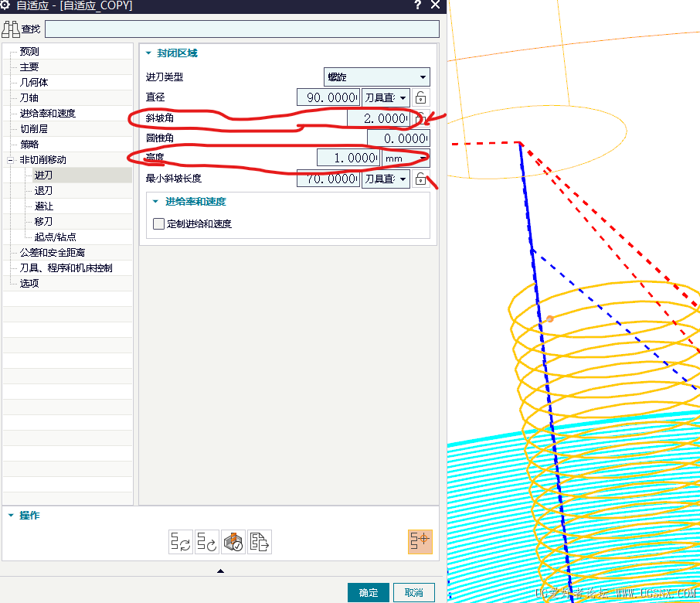700x603 pixels.
Task: Select 刀具、程序和机床控制 in the tree
Action: pyautogui.click(x=66, y=268)
